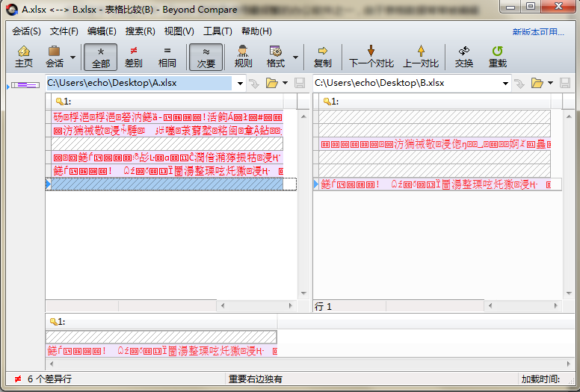Open the 文件(F) menu
This screenshot has width=580, height=392.
point(64,31)
